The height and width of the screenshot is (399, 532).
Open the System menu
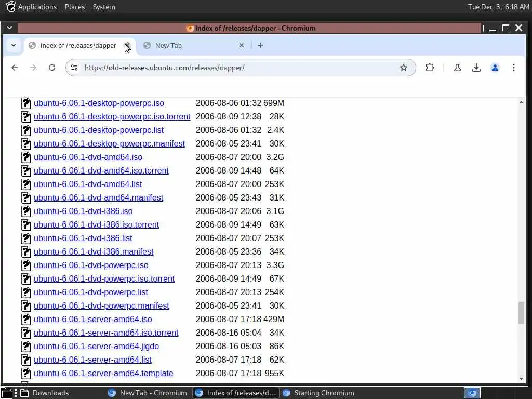[104, 7]
